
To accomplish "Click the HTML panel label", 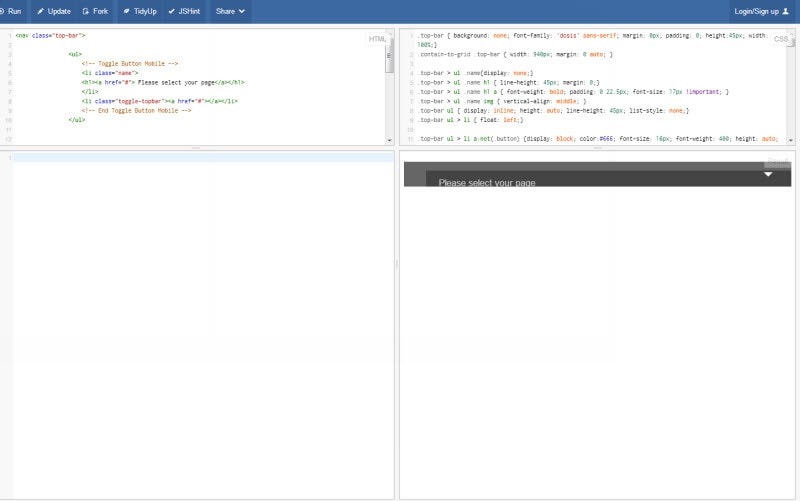I will 377,39.
